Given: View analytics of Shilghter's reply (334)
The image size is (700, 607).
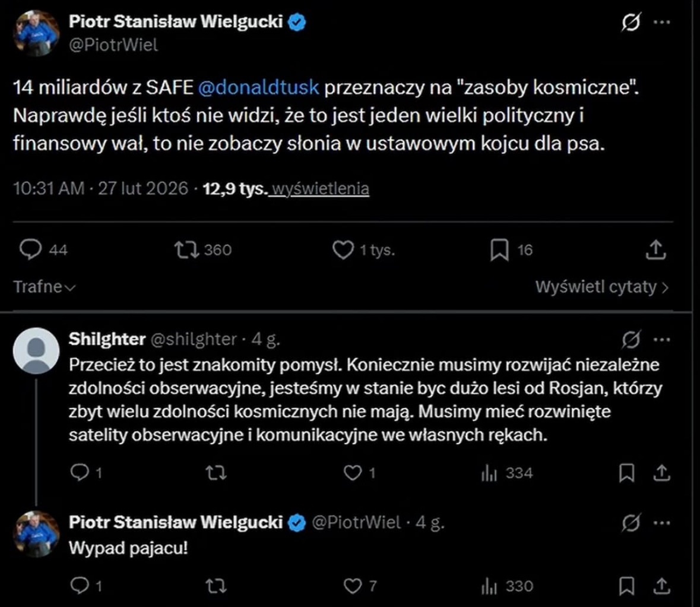Looking at the screenshot, I should tap(489, 473).
